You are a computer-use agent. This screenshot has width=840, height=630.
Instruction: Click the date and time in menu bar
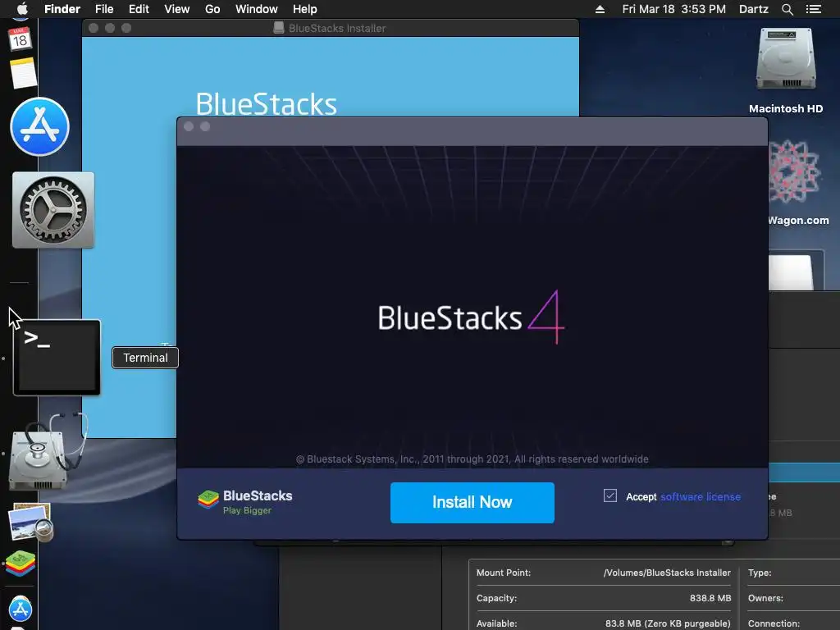[x=674, y=9]
